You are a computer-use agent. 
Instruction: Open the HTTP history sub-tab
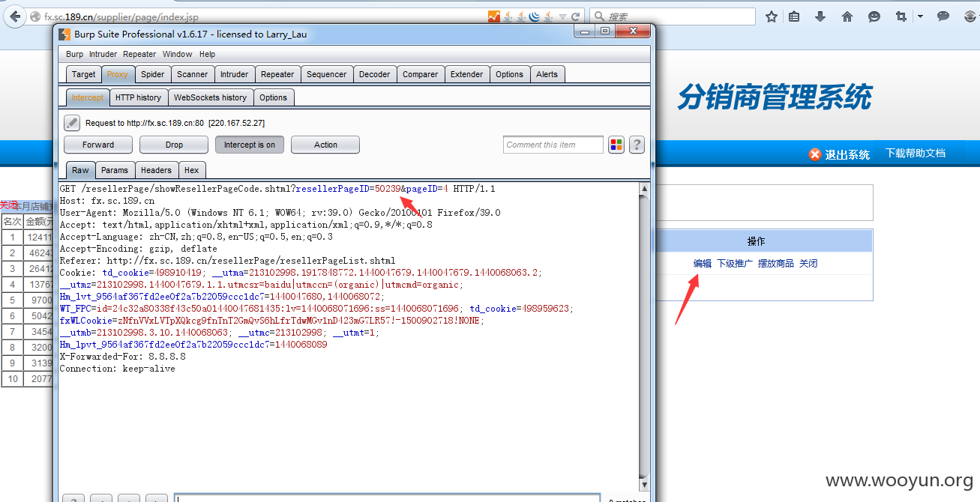(x=139, y=97)
